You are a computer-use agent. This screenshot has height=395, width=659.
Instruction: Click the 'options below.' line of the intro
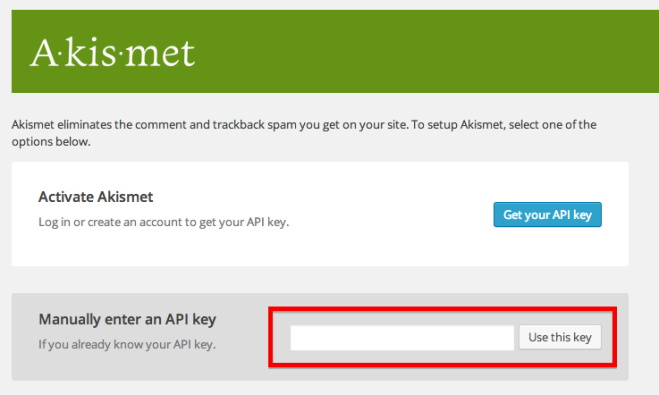[x=51, y=142]
